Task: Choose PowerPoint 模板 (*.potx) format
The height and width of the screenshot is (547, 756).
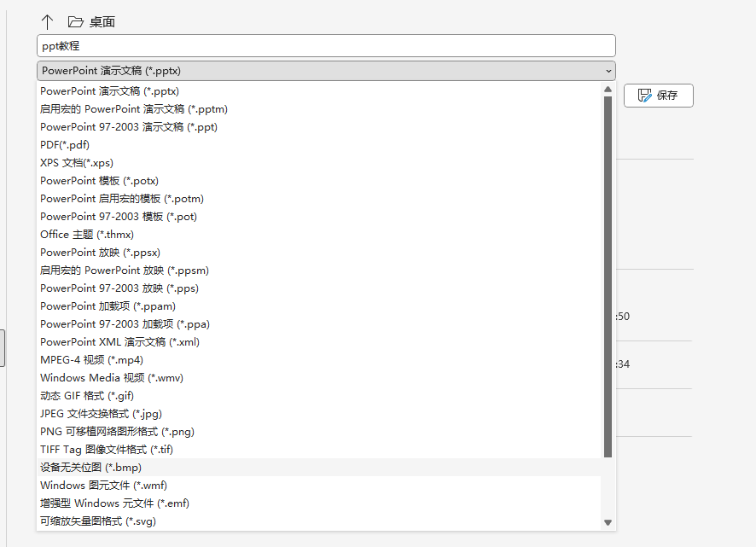Action: tap(99, 181)
